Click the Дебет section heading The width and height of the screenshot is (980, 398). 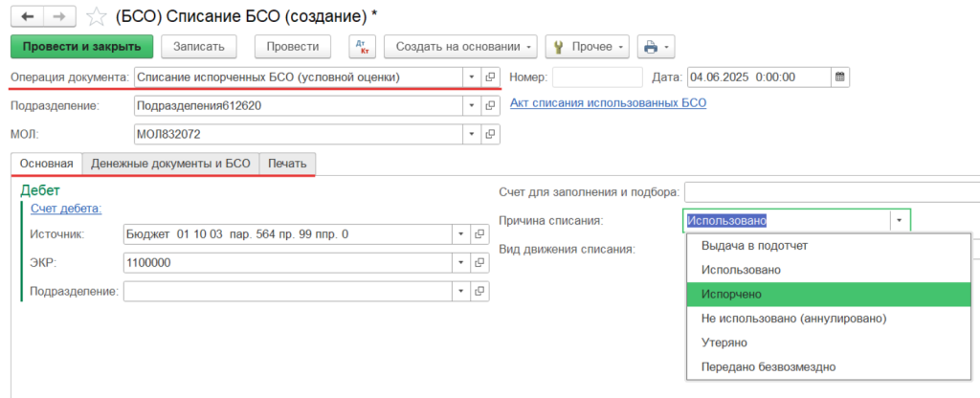pos(40,190)
